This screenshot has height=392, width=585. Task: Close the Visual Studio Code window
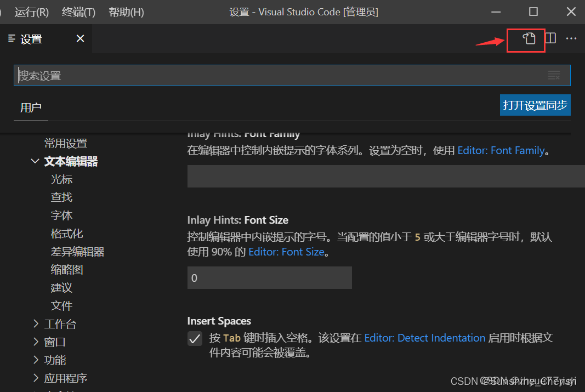pyautogui.click(x=571, y=12)
